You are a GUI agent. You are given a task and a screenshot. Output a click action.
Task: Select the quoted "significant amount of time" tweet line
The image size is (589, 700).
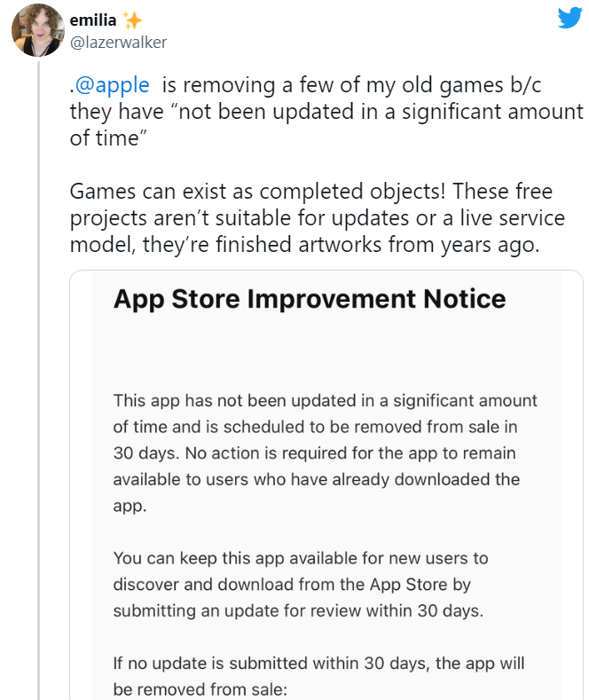click(326, 112)
